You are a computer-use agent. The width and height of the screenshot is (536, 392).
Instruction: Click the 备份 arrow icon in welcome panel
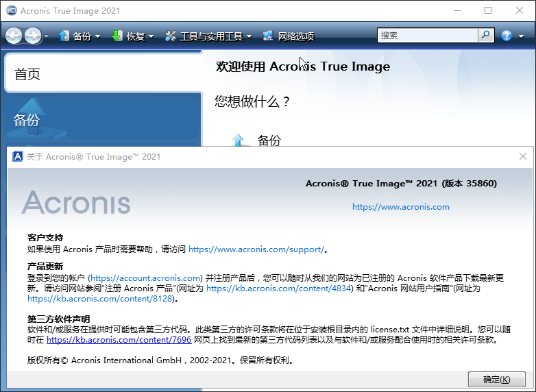tap(238, 140)
